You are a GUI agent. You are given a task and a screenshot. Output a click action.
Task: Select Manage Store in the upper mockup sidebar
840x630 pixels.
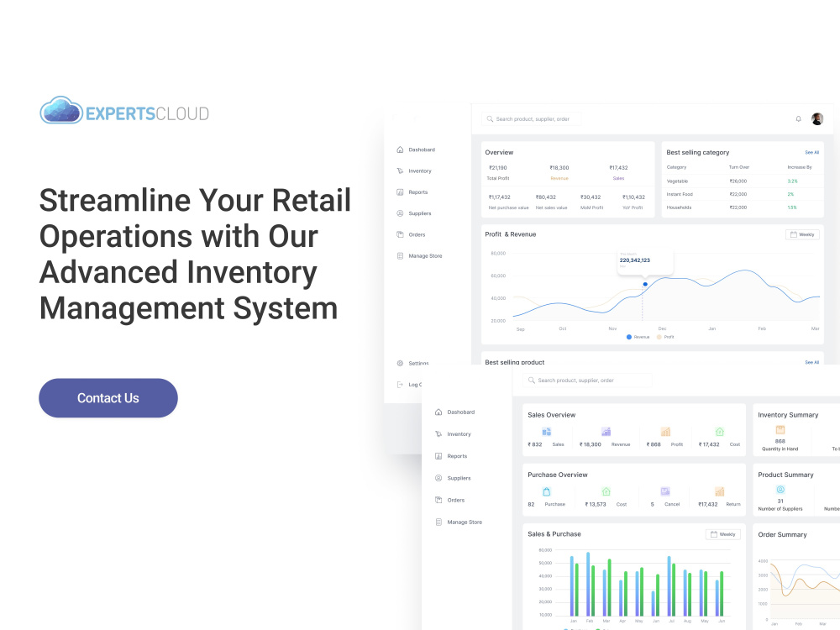tap(425, 256)
